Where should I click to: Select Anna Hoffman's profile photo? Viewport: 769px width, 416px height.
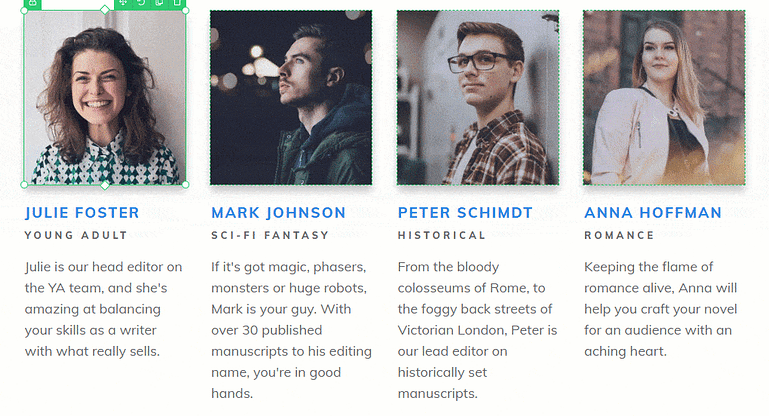tap(664, 97)
